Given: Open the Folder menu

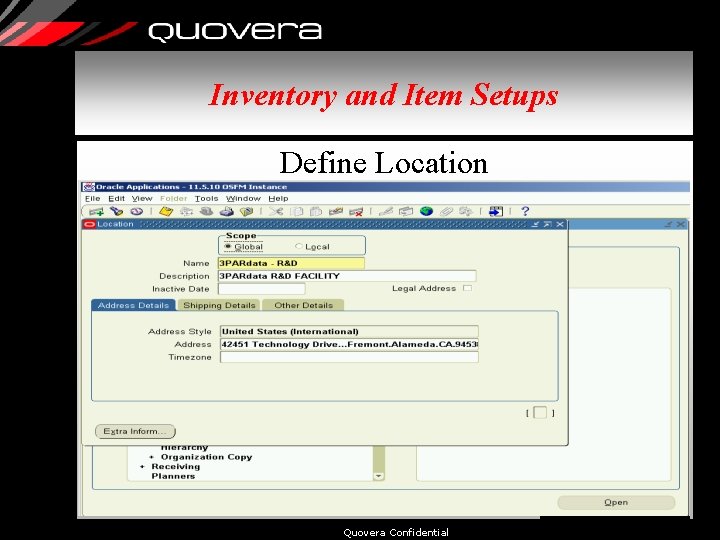Looking at the screenshot, I should pyautogui.click(x=174, y=198).
